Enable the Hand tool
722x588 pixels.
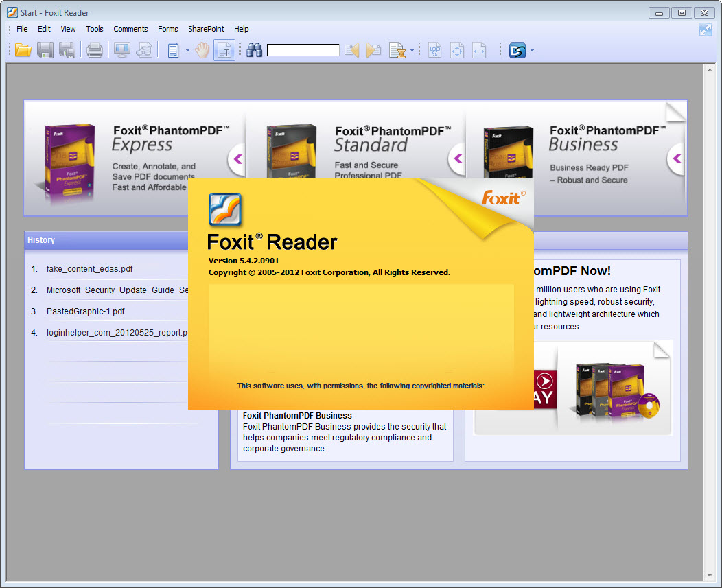point(201,49)
